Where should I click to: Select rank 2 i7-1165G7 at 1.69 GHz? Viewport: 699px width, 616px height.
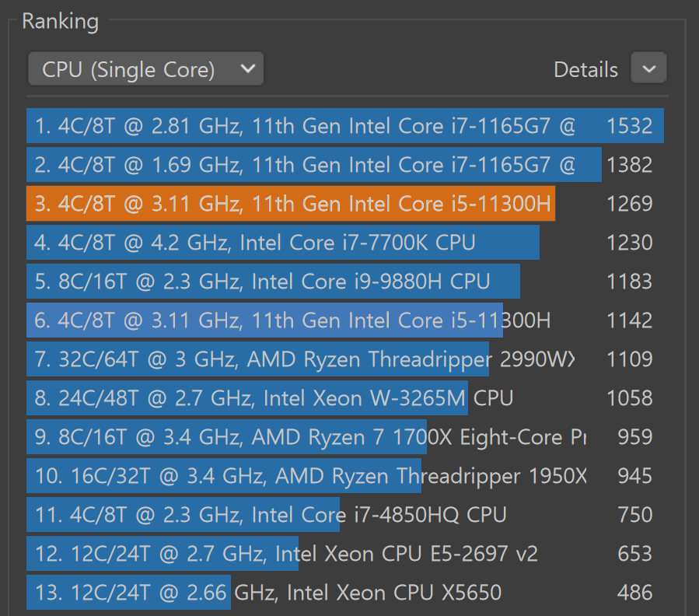pos(345,165)
